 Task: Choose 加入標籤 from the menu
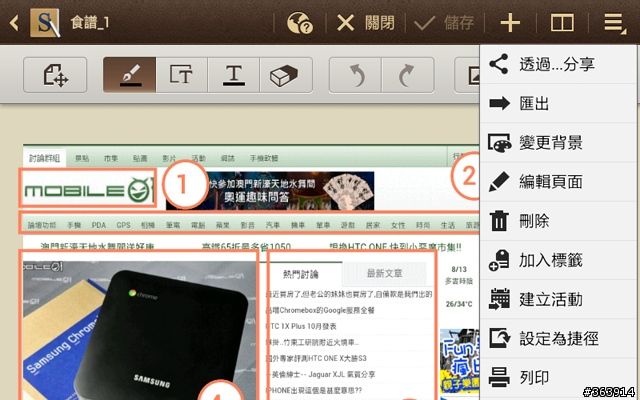pos(558,260)
